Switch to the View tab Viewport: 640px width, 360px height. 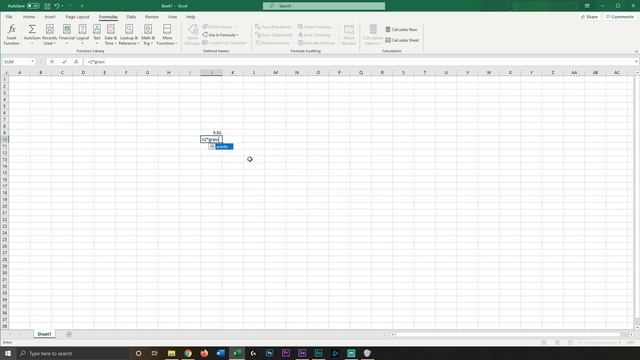click(x=172, y=17)
